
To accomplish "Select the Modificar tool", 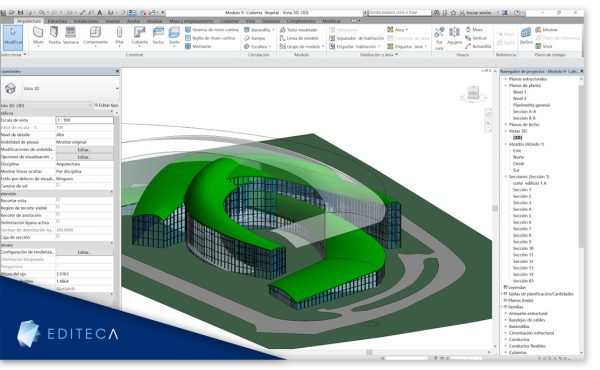I will 13,37.
